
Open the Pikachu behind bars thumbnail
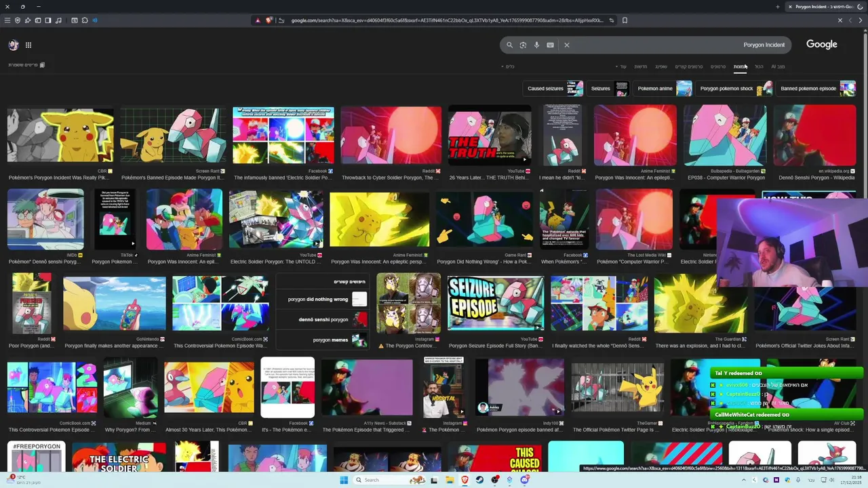[x=618, y=388]
